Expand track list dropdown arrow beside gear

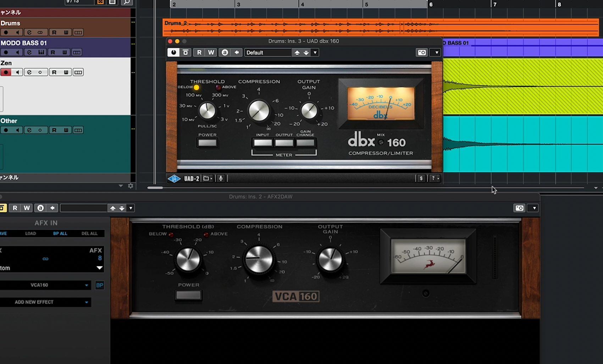[121, 186]
